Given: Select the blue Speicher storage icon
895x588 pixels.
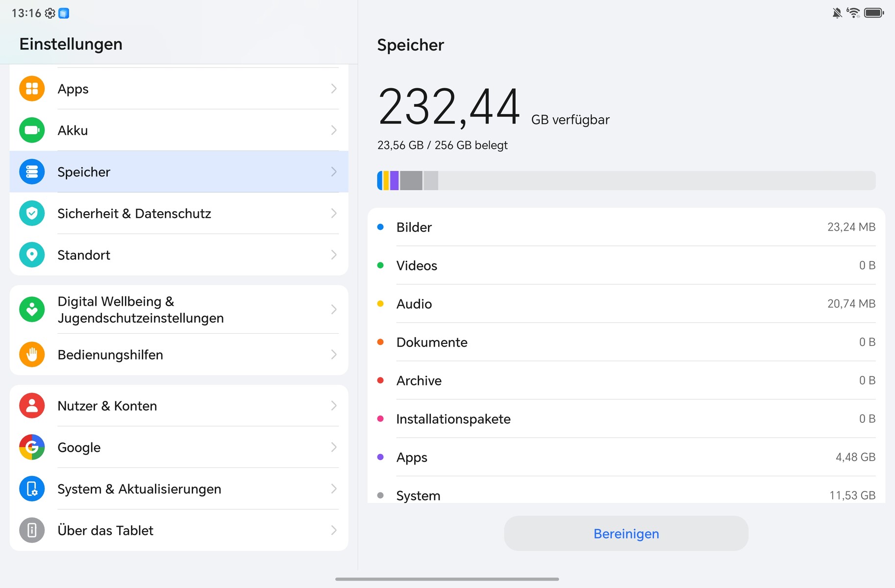Looking at the screenshot, I should click(x=32, y=172).
